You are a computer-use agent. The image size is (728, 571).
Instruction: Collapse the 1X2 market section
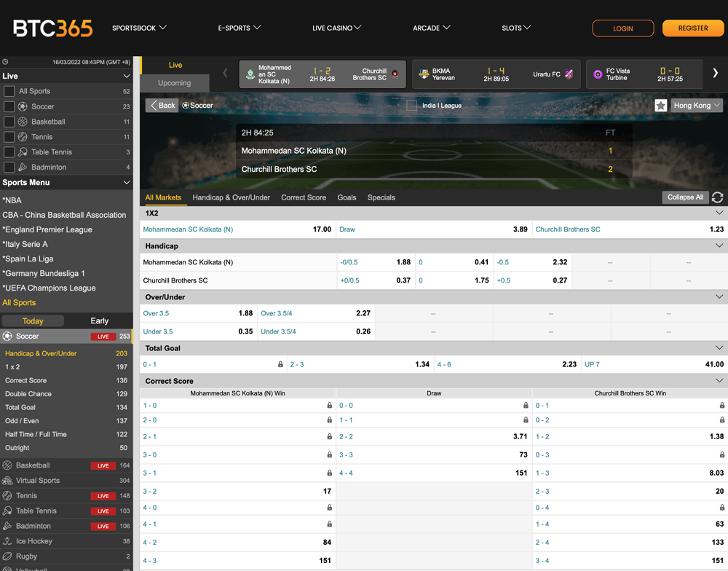[x=719, y=213]
